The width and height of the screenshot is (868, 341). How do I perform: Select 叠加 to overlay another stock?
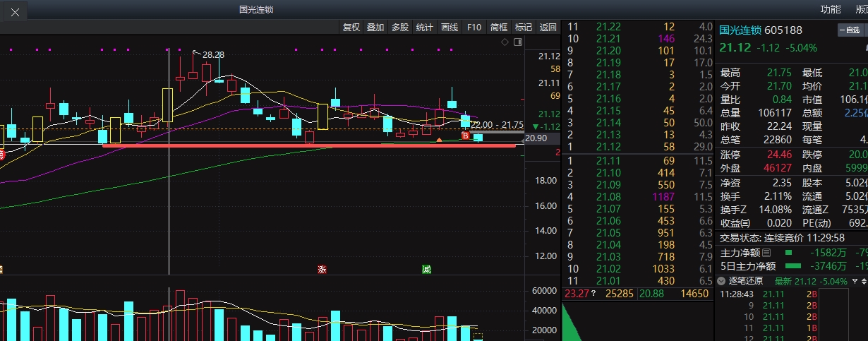[375, 28]
